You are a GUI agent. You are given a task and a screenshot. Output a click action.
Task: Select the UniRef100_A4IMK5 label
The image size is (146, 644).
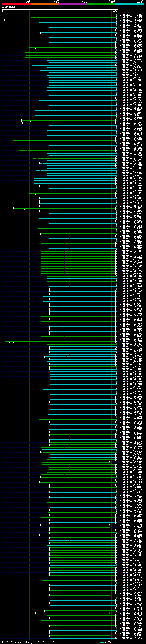click(131, 351)
